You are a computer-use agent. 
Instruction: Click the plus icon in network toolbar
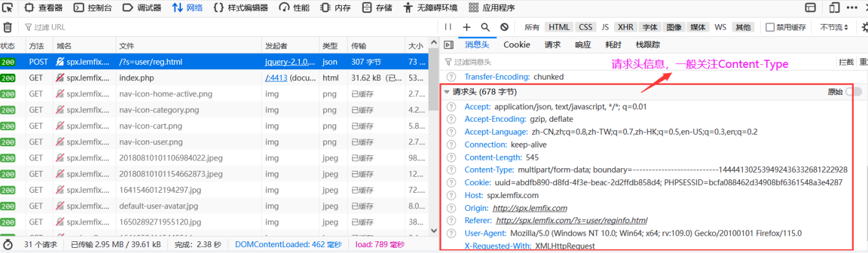tap(467, 27)
